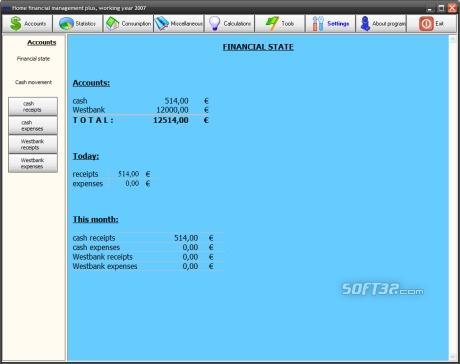
Task: Open the Statistics chart icon
Action: 66,24
